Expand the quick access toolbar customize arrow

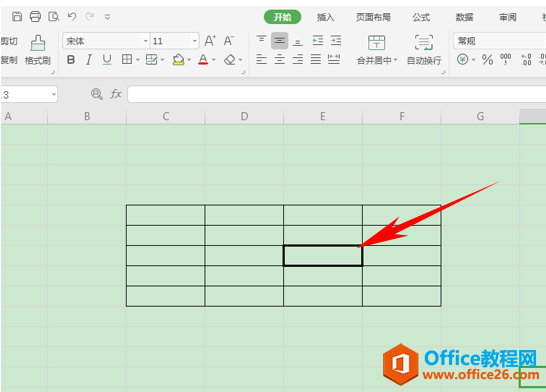[x=108, y=17]
